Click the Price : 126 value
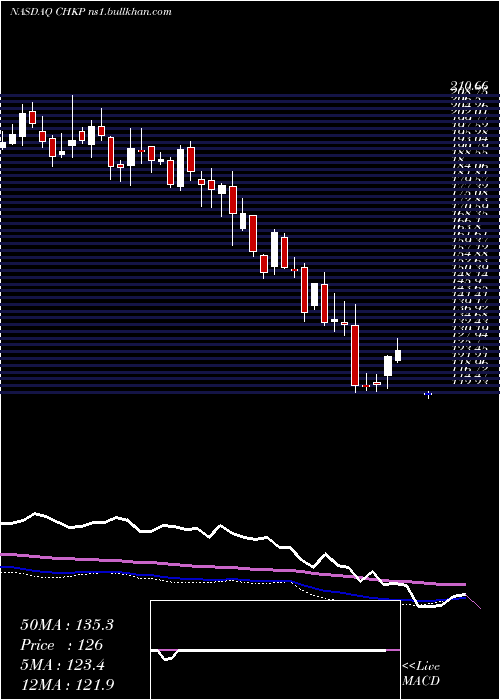 tap(62, 645)
